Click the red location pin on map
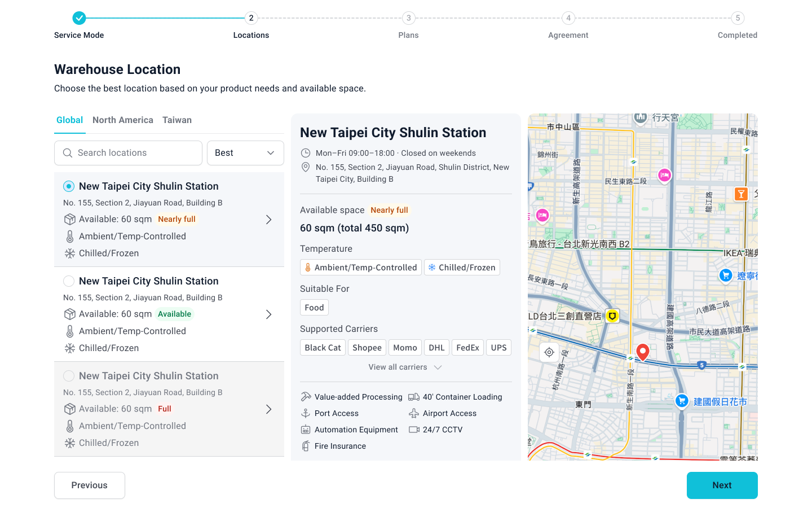The image size is (812, 508). (642, 352)
